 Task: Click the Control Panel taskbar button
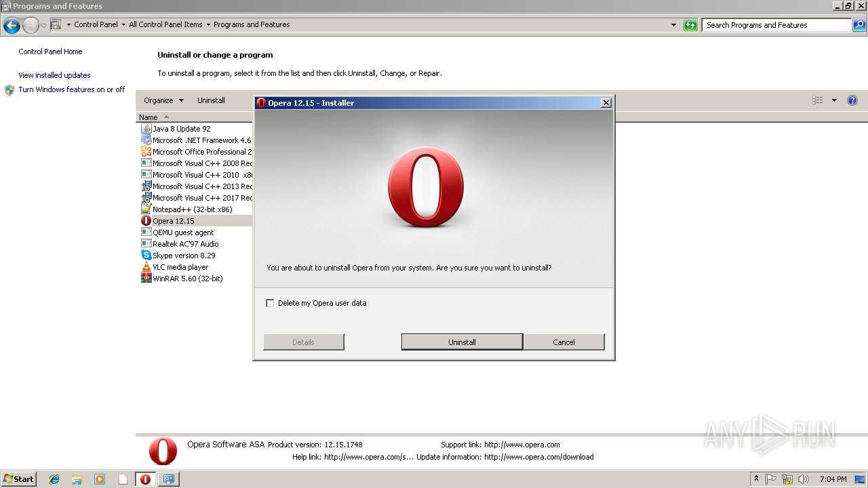point(169,479)
